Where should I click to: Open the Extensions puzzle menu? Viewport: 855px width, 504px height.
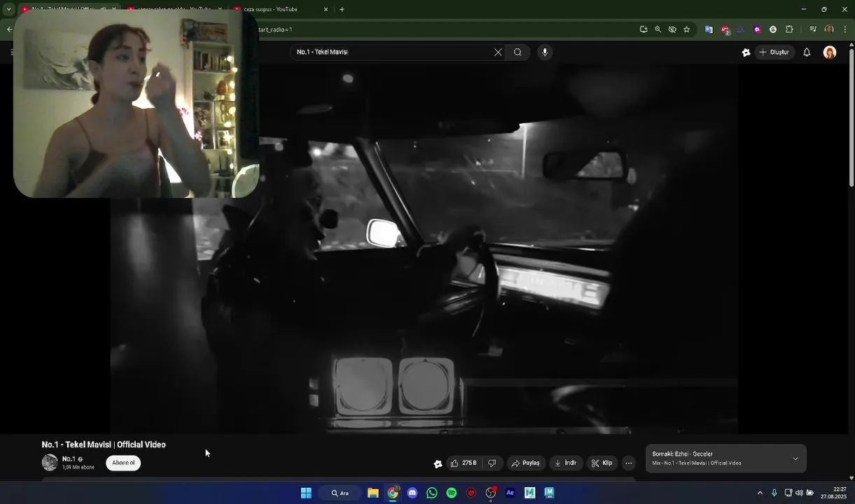tap(789, 29)
